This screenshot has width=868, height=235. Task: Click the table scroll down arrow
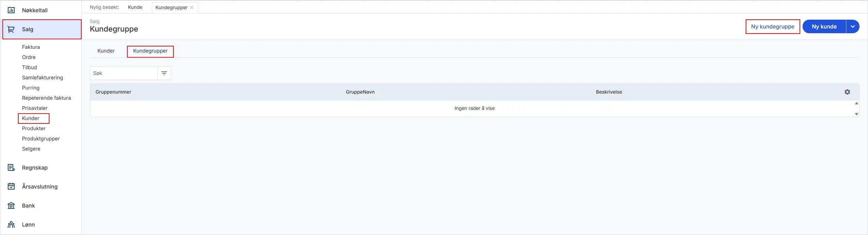tap(856, 114)
